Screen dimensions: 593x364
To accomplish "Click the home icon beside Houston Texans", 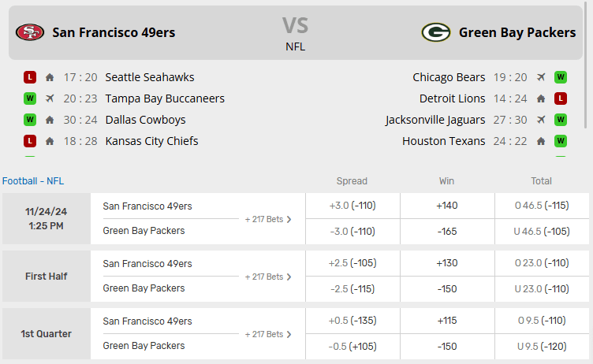I will pyautogui.click(x=541, y=141).
